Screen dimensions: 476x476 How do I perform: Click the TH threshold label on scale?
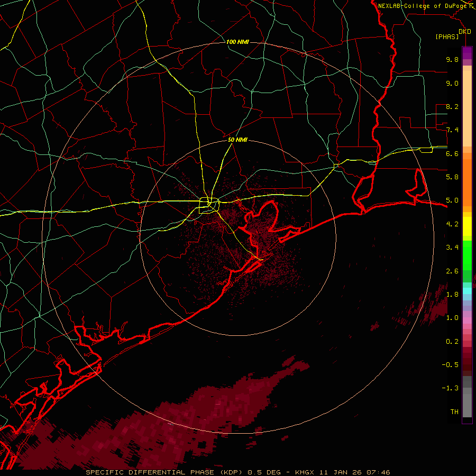[454, 412]
